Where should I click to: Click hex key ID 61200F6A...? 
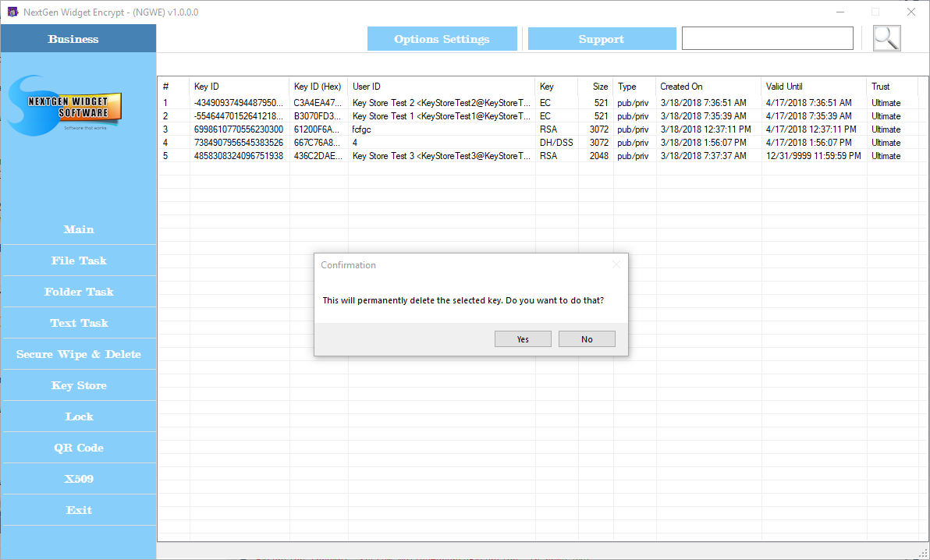point(317,129)
